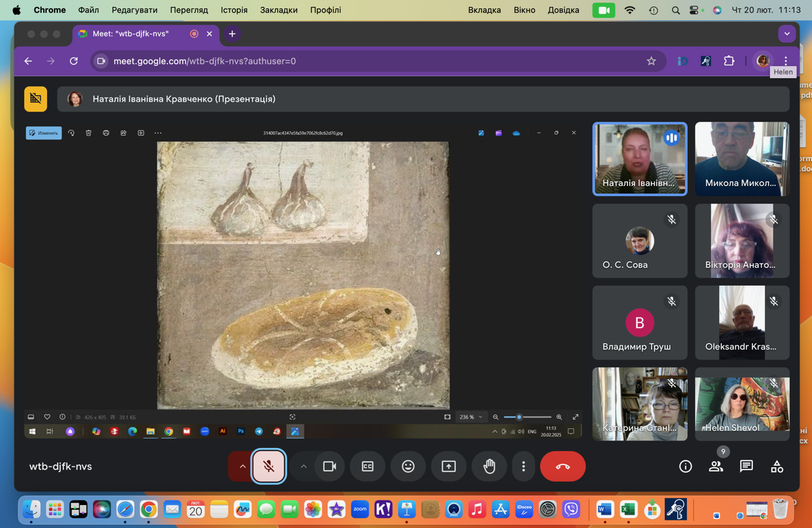Screen dimensions: 812x528
Task: Open meeting details info icon
Action: (x=685, y=466)
